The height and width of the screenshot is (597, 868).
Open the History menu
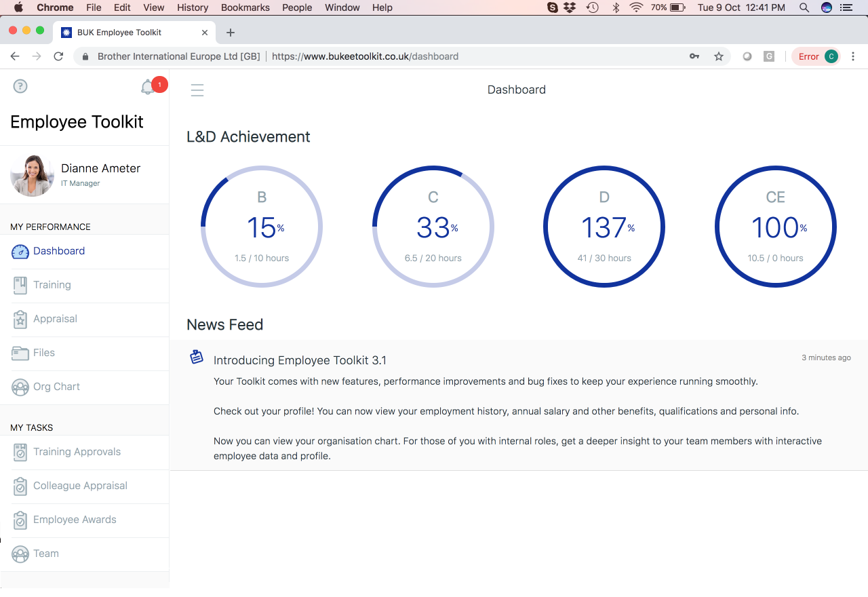coord(193,7)
